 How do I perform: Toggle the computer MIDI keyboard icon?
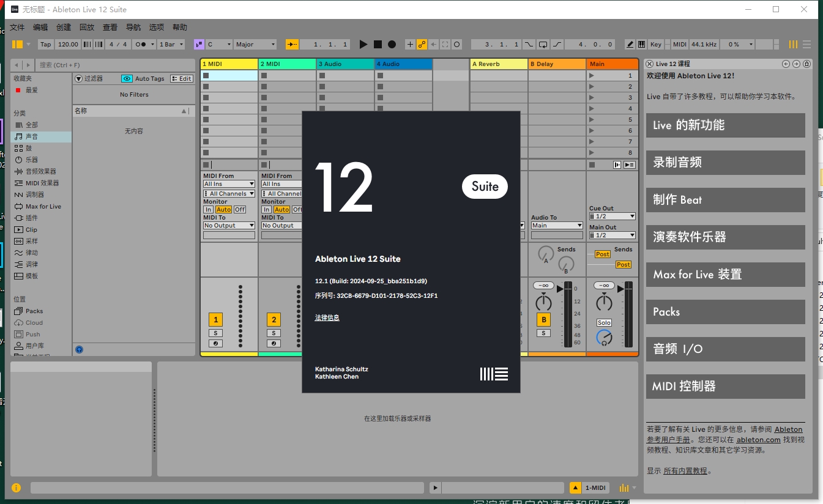(641, 44)
